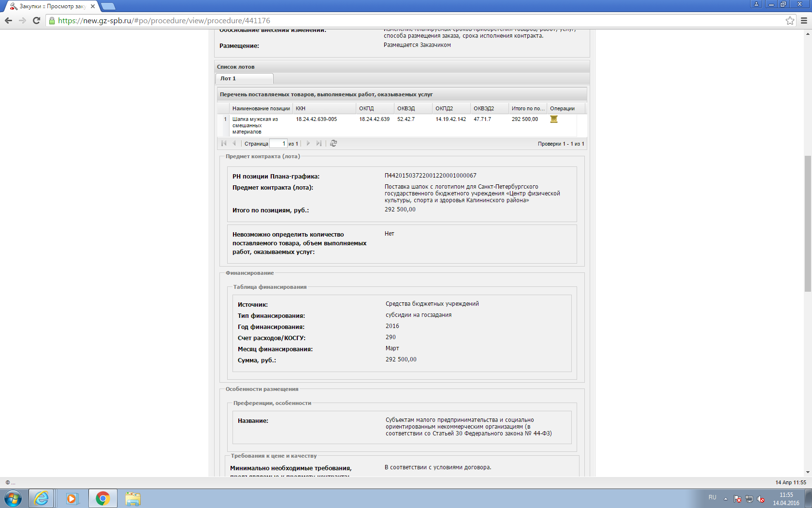812x508 pixels.
Task: Click the network tray icon
Action: pyautogui.click(x=749, y=499)
